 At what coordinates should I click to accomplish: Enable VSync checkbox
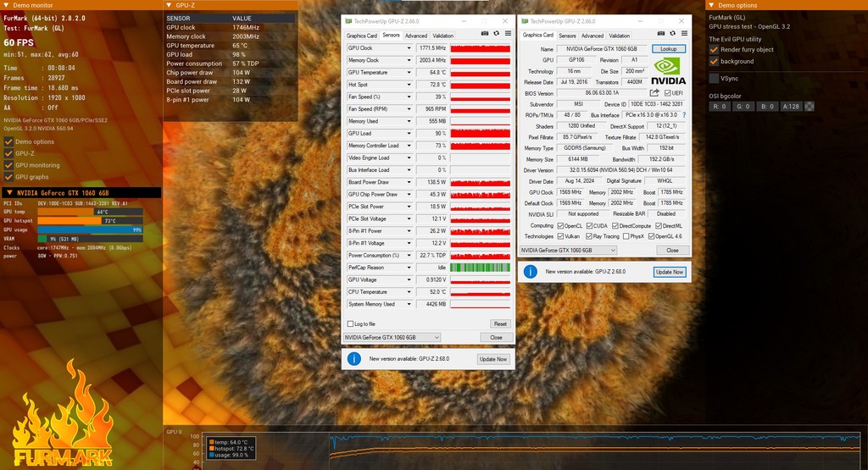coord(714,79)
